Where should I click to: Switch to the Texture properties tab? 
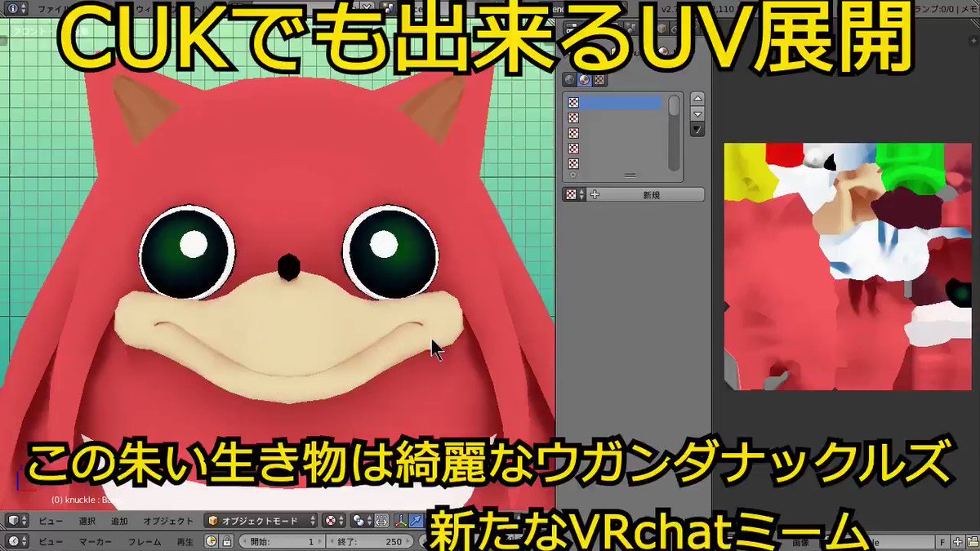point(599,79)
